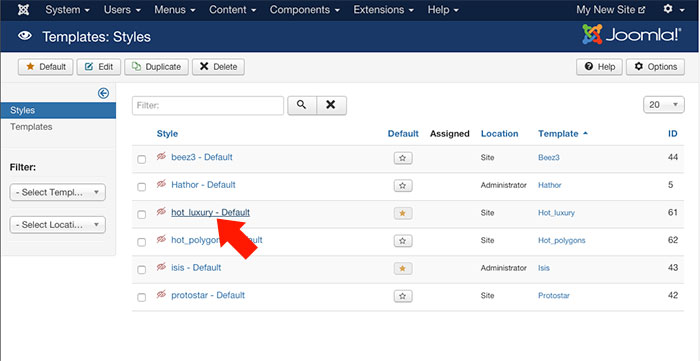Check the protostar - Default checkbox
700x361 pixels.
[142, 298]
